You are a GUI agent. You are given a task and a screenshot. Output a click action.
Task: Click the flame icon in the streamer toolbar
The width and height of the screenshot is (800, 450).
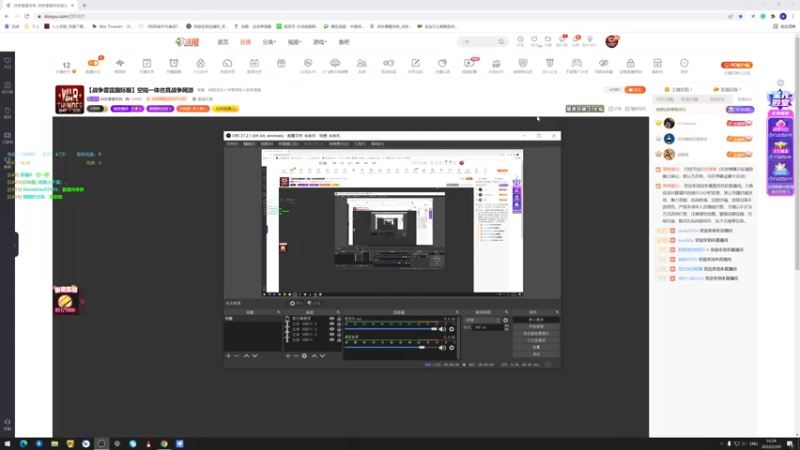click(201, 63)
